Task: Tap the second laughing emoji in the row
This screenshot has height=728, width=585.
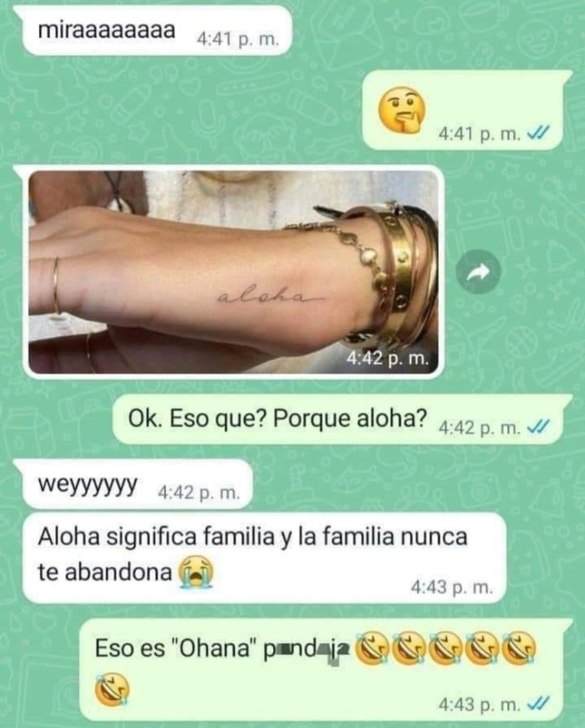Action: tap(409, 648)
